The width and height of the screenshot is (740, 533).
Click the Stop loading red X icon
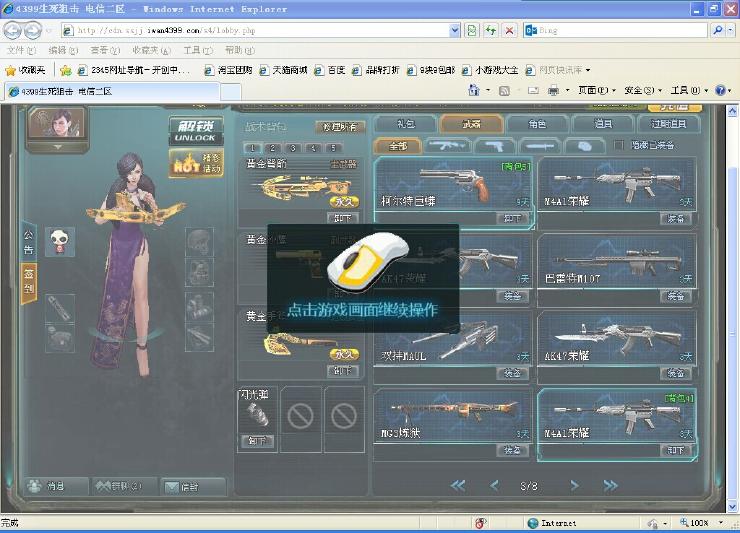click(x=509, y=30)
